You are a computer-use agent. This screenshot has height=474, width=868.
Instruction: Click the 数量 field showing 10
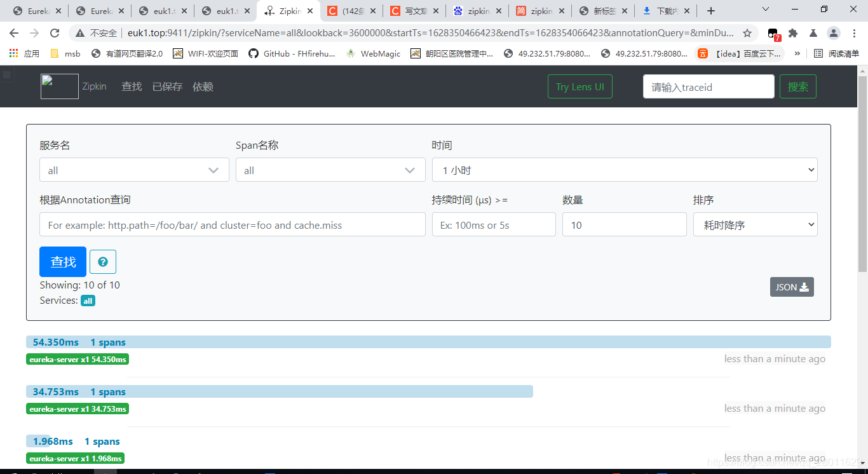pos(624,224)
